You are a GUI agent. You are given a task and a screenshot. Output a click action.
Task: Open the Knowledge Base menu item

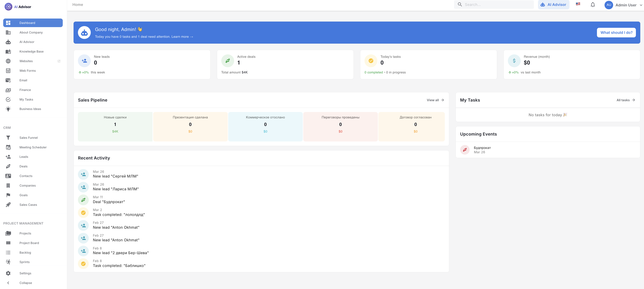click(33, 51)
